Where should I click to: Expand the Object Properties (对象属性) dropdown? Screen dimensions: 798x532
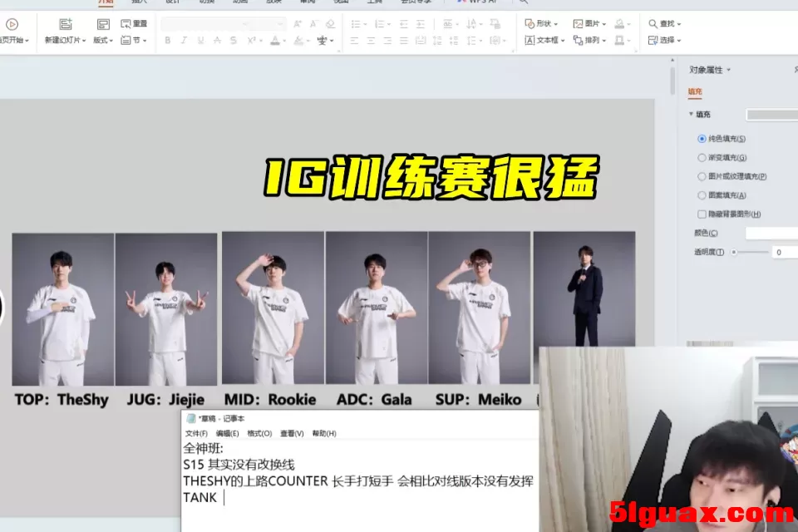click(x=728, y=70)
